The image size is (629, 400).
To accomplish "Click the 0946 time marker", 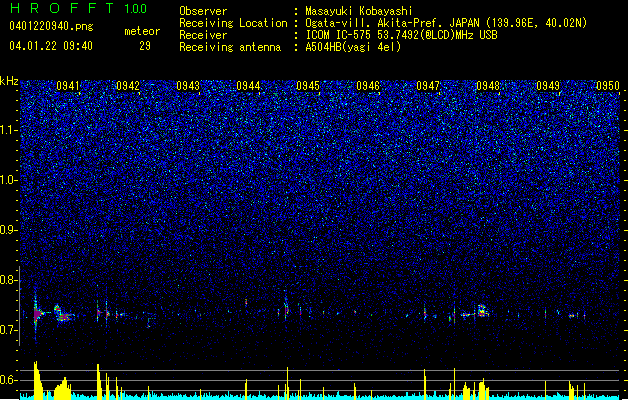I will pyautogui.click(x=368, y=86).
